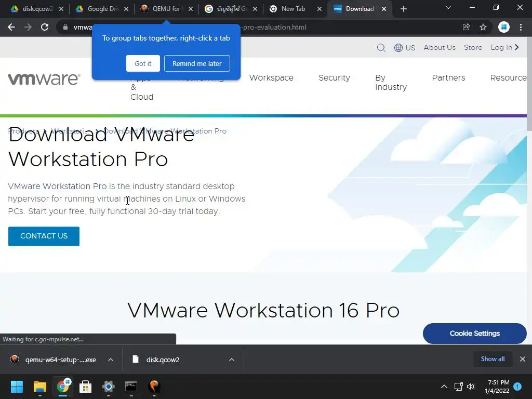Image resolution: width=532 pixels, height=399 pixels.
Task: Open Chrome three-dot menu
Action: point(521,27)
